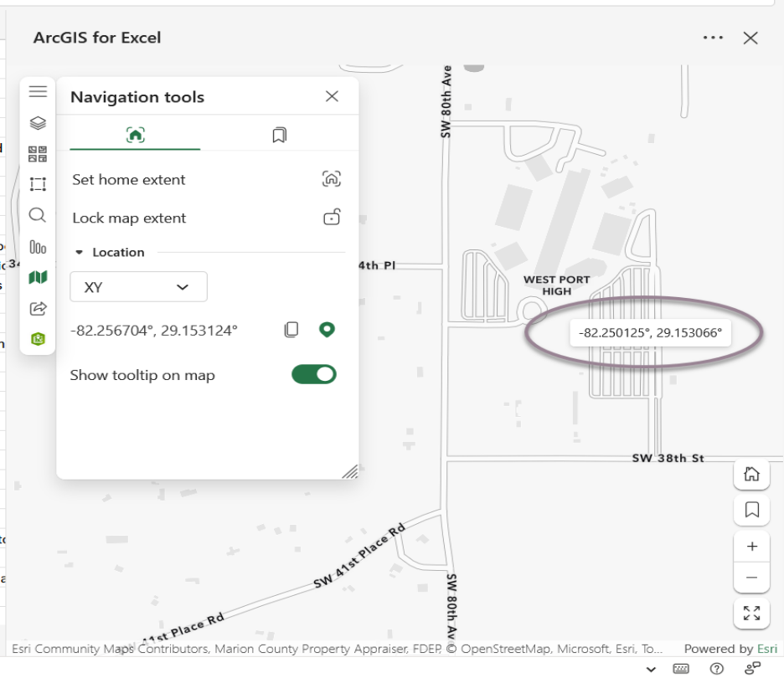Click the fullscreen expand map button
Screen dimensions: 784x678
coord(751,613)
